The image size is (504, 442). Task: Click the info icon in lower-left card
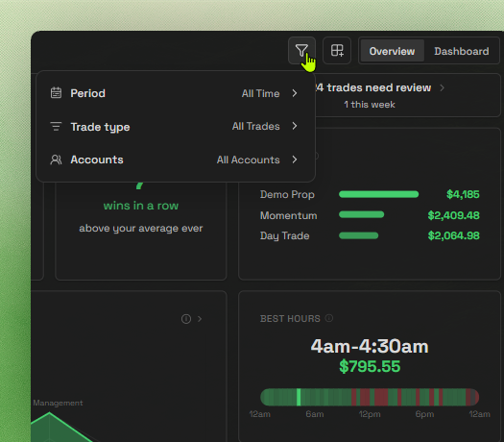(x=186, y=319)
